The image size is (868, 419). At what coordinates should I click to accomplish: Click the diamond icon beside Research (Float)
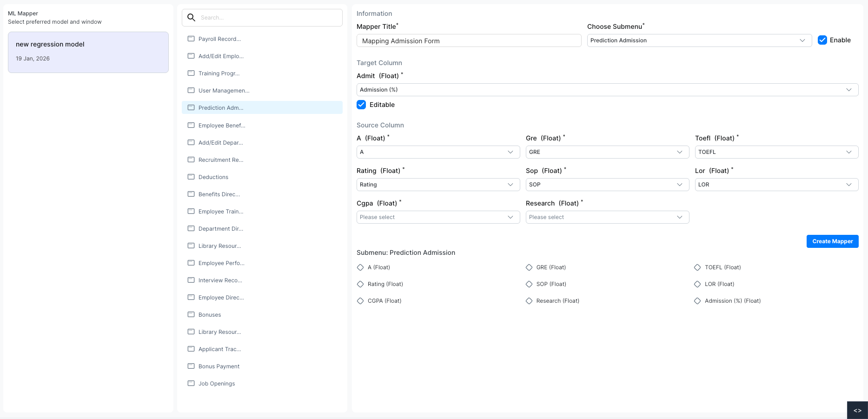(x=529, y=300)
